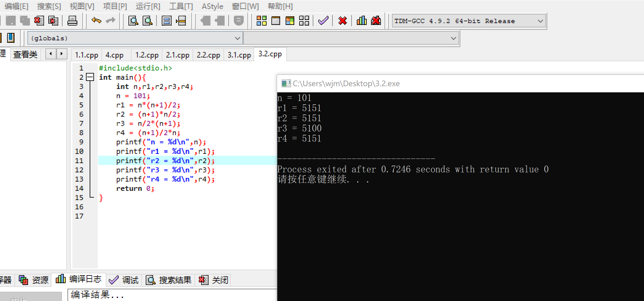Screen dimensions: 644x301
Task: Switch to the 1.2.cpp file tab
Action: [x=147, y=55]
